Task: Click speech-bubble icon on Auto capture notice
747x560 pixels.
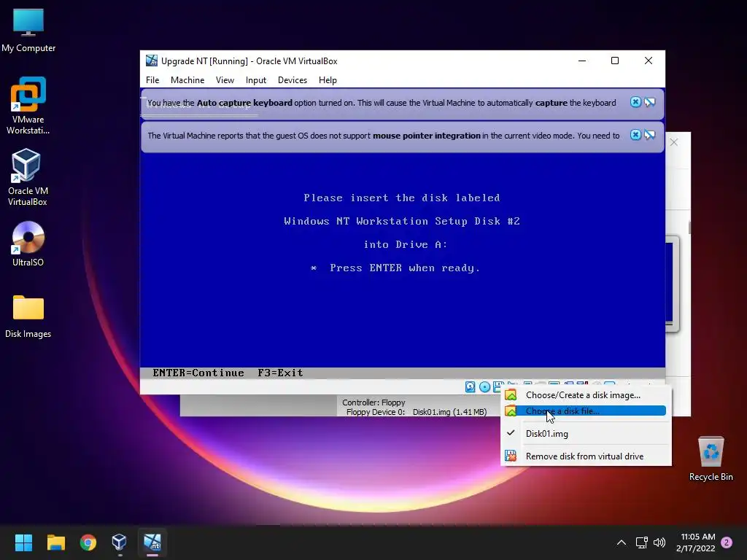Action: (x=650, y=102)
